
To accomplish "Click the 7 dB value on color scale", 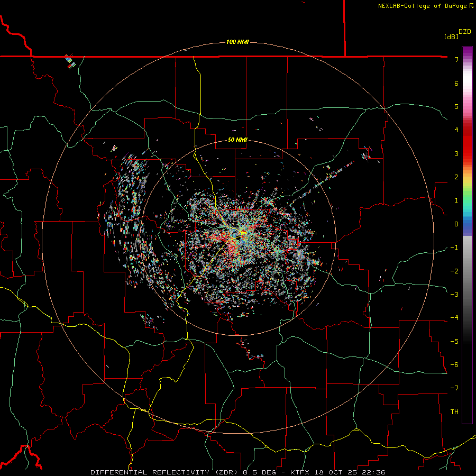I will click(x=456, y=59).
